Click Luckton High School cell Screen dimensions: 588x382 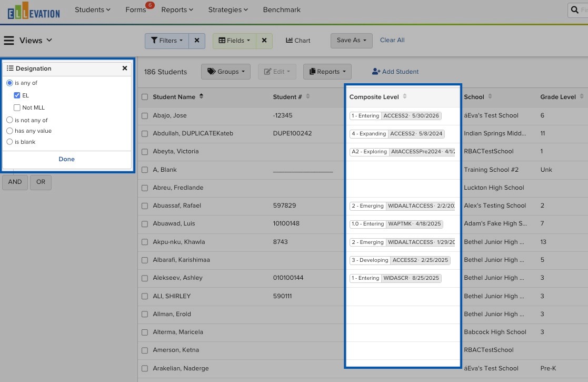[x=494, y=188]
